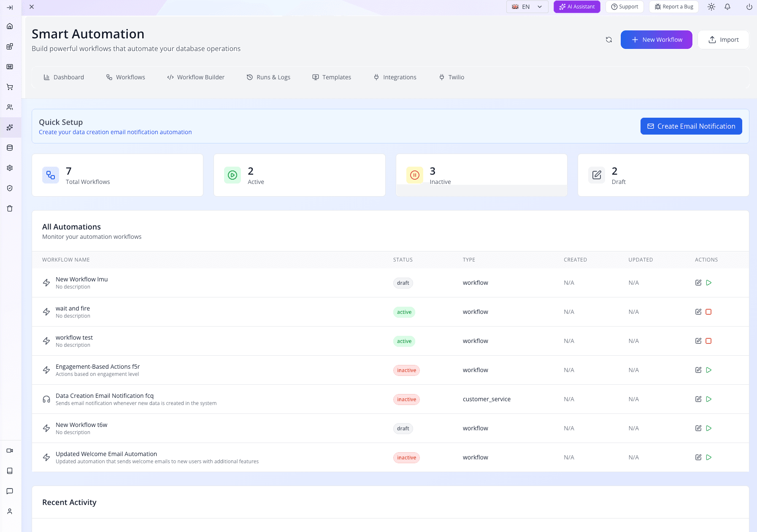Click the Inactive workflows stat card

click(x=481, y=175)
